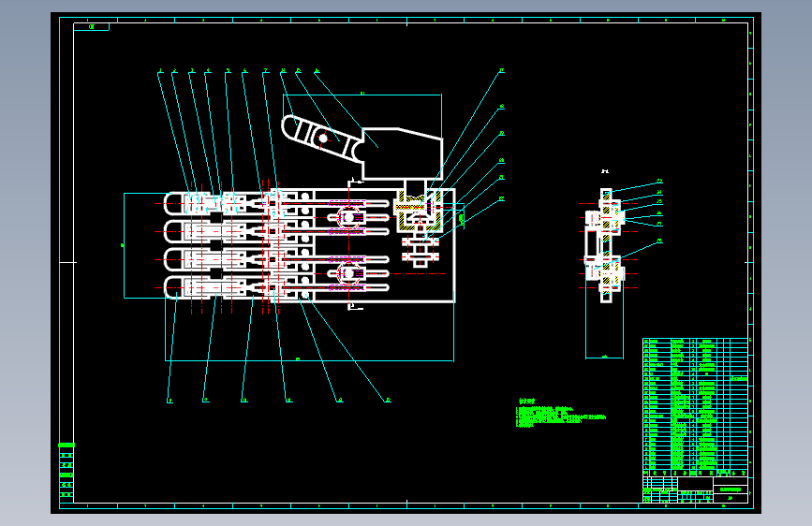Select balloon label 1 above the fingers
812x526 pixels.
click(160, 71)
